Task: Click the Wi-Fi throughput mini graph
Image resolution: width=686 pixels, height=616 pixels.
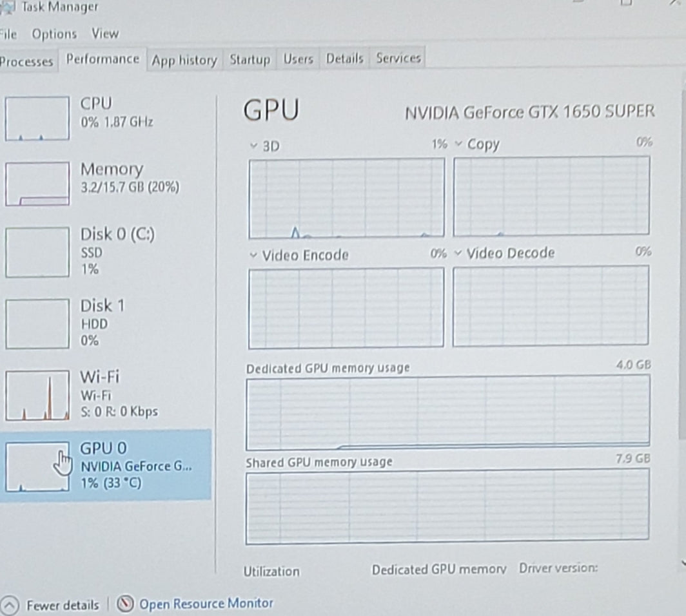Action: coord(37,395)
